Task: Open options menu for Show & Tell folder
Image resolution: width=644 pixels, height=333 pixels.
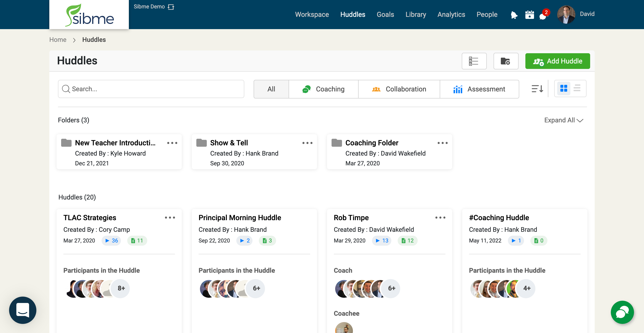Action: tap(307, 143)
